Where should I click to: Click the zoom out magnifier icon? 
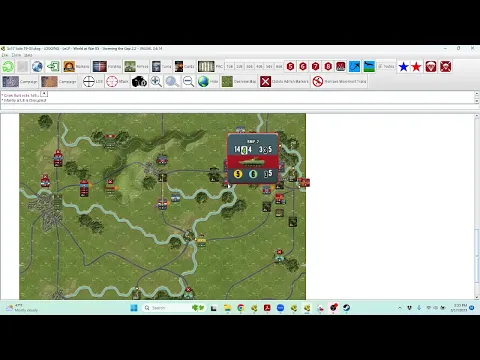[x=188, y=81]
